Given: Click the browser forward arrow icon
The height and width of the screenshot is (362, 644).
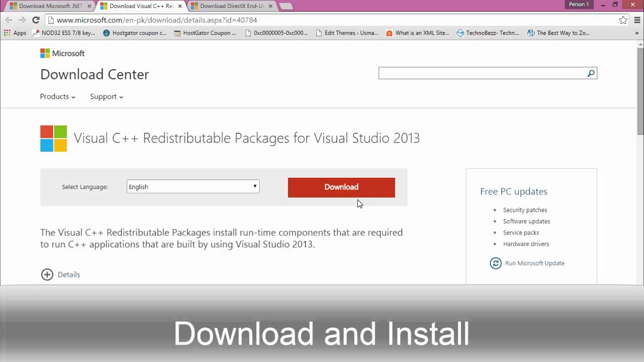Looking at the screenshot, I should coord(22,20).
